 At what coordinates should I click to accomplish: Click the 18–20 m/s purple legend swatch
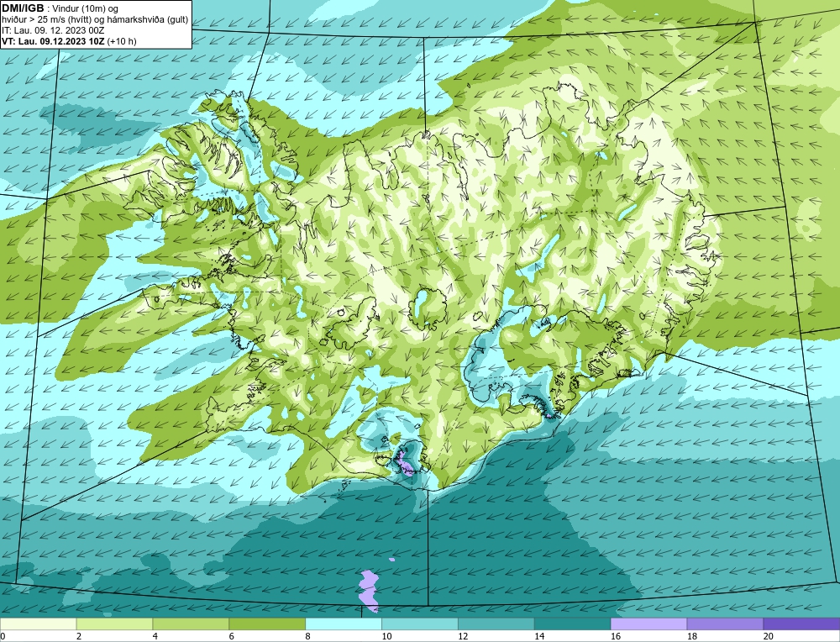click(x=726, y=624)
